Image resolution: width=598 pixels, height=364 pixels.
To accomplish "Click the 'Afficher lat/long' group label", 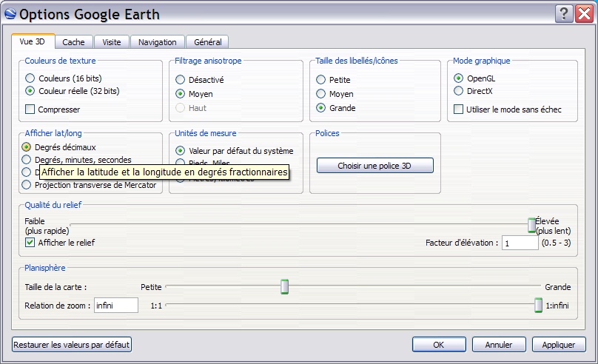I will [53, 133].
